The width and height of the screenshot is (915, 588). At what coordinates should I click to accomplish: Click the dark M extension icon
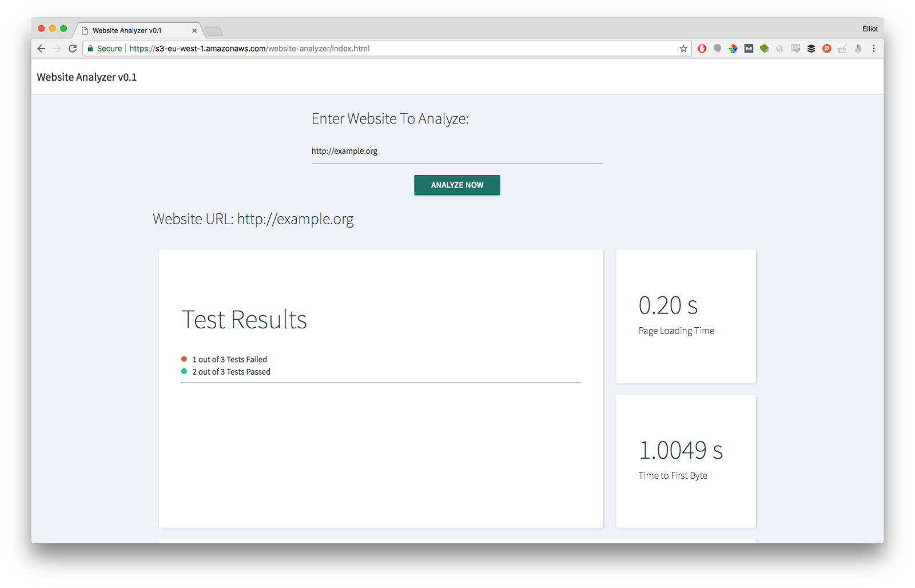749,49
